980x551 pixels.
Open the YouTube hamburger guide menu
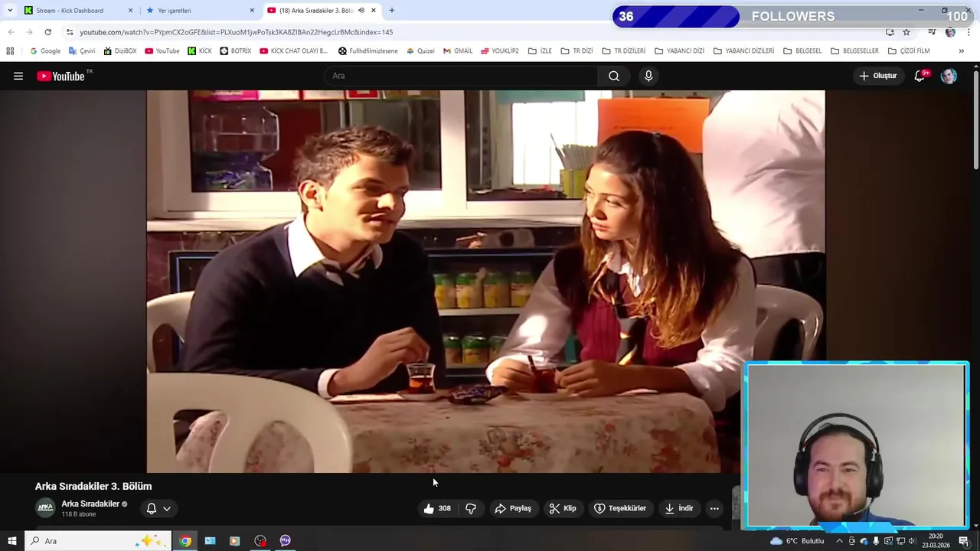(18, 76)
